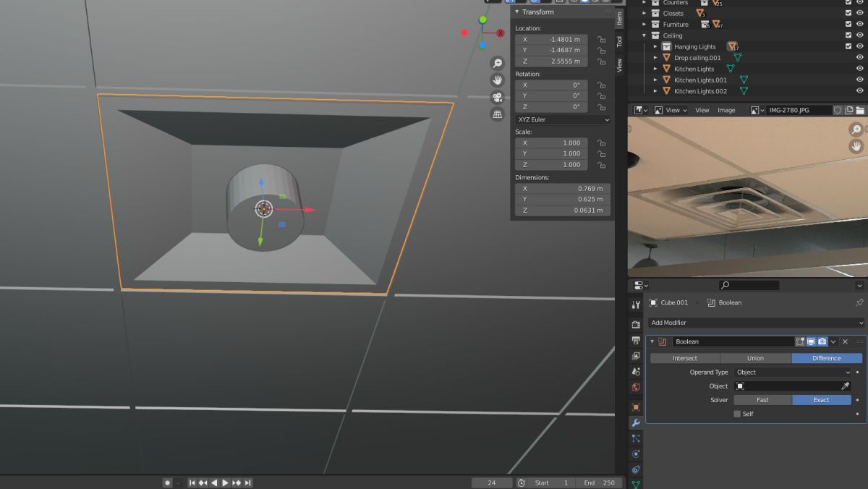Open the Output properties tab icon
Screen dimensions: 868x489
[x=636, y=340]
